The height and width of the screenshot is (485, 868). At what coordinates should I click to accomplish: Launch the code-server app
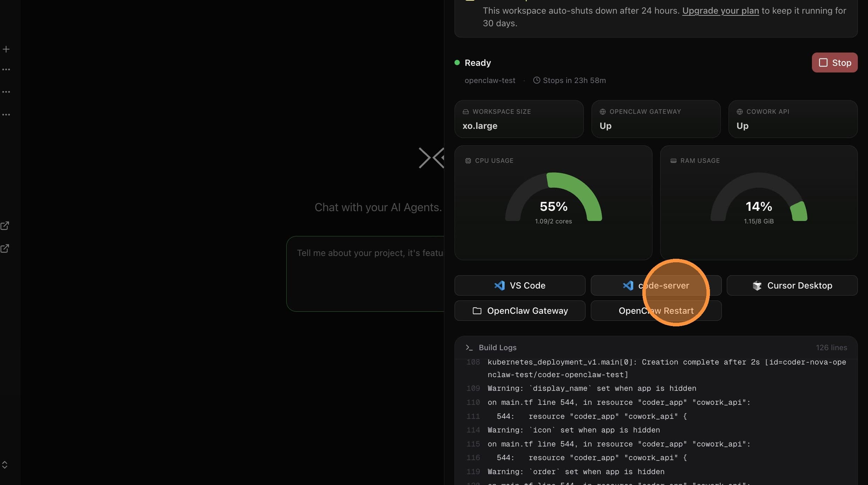[x=656, y=285]
